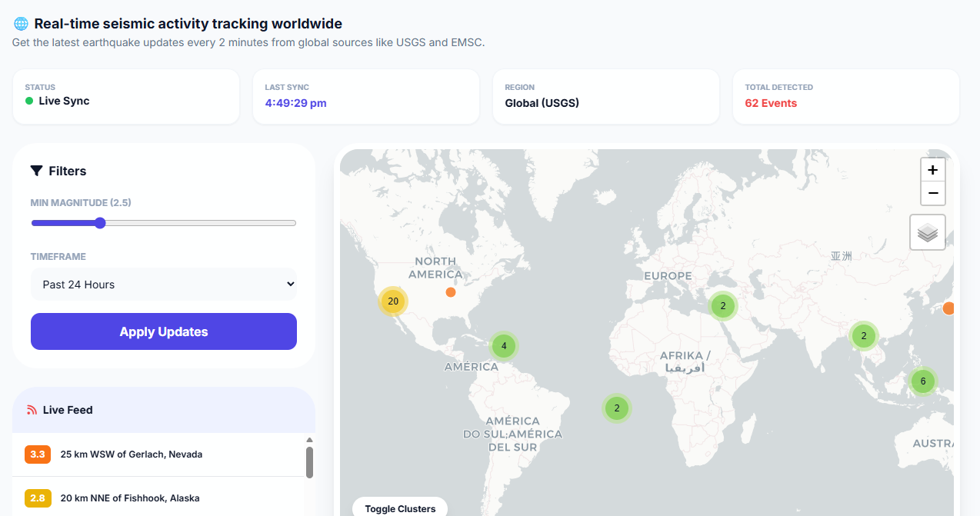
Task: Open the Timeframe dropdown
Action: (164, 285)
